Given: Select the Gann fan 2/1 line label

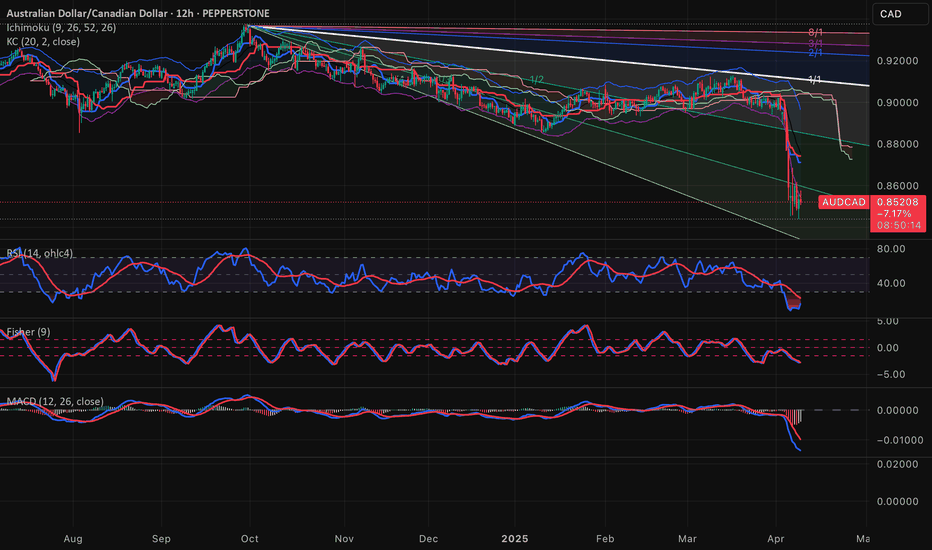Looking at the screenshot, I should point(816,53).
